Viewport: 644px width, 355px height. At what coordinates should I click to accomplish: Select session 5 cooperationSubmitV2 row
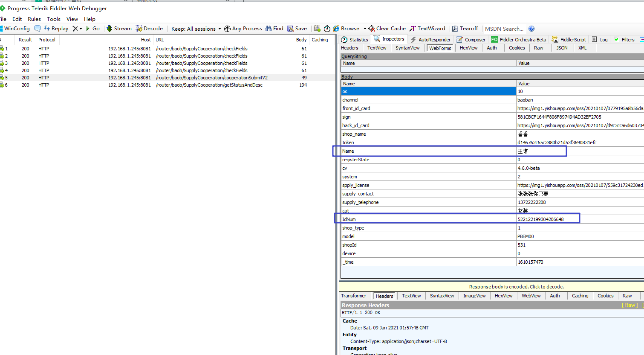click(x=167, y=78)
